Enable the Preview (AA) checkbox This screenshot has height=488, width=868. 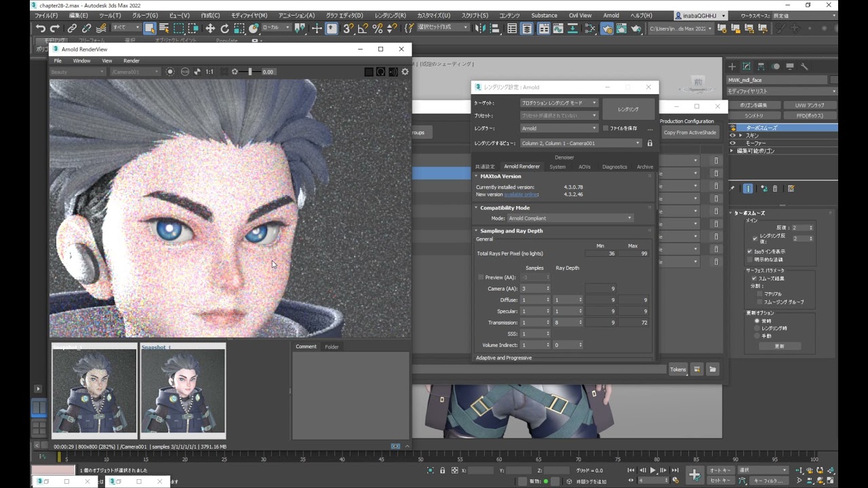pos(481,277)
